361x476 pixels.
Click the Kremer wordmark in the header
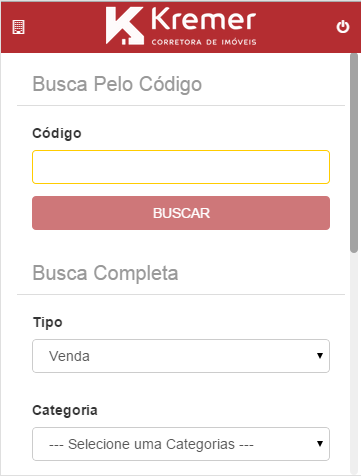204,20
